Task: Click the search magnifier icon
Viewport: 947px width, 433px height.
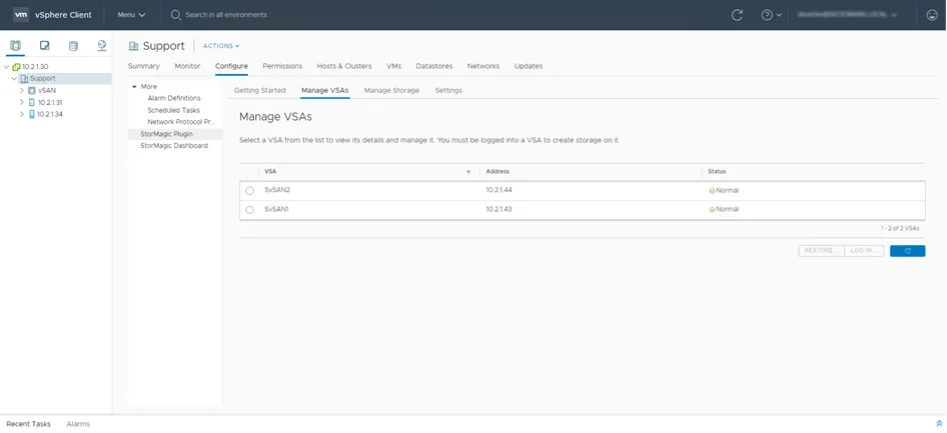Action: 176,15
